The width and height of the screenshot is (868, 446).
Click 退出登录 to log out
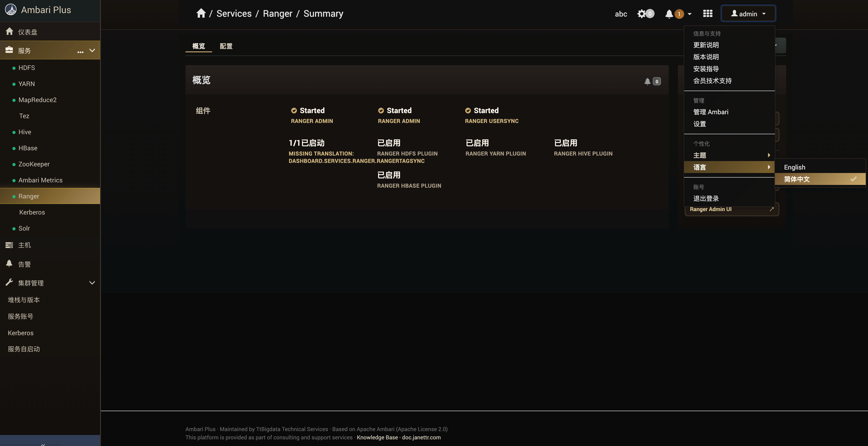point(706,198)
